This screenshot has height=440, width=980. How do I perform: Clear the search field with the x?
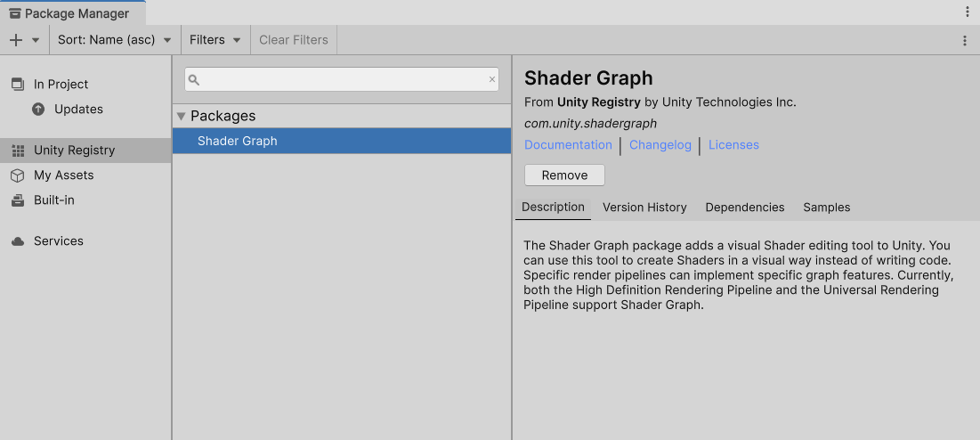[x=491, y=79]
